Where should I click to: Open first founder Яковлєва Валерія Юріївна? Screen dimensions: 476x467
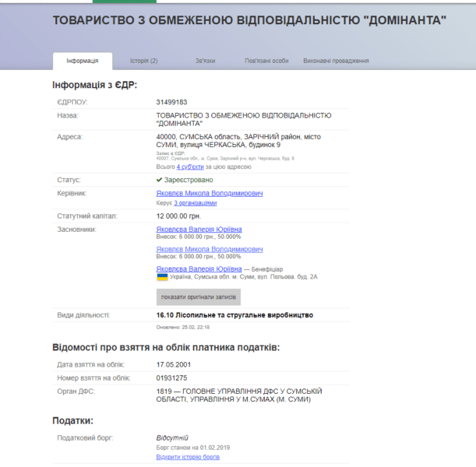tap(199, 230)
